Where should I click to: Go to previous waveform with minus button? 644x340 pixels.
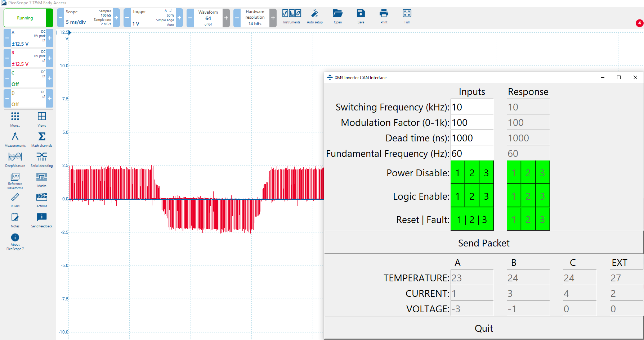(190, 18)
